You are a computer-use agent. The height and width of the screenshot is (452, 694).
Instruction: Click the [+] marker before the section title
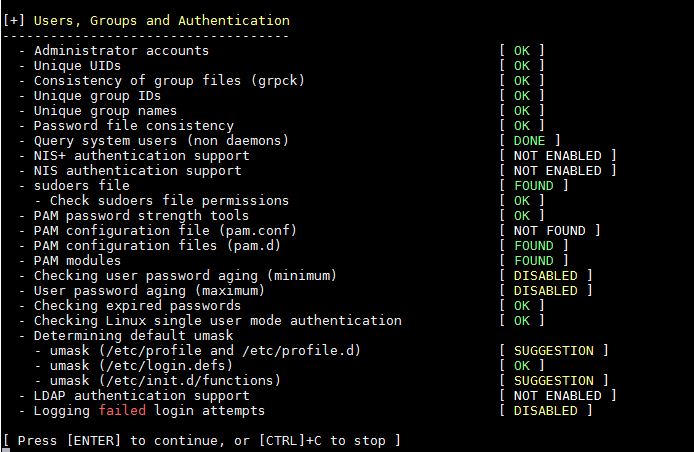[15, 20]
